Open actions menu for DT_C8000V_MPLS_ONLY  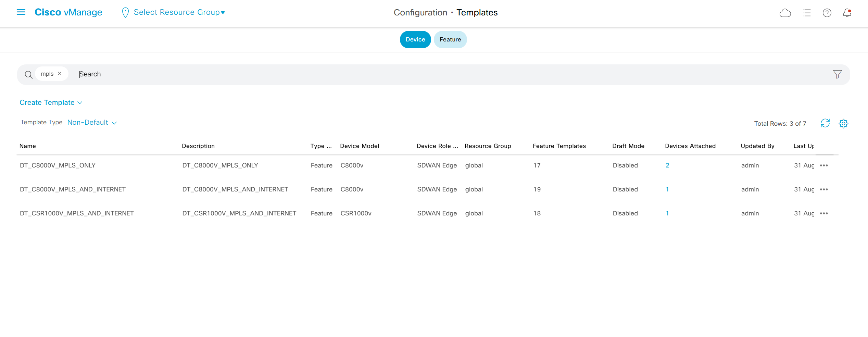(824, 165)
